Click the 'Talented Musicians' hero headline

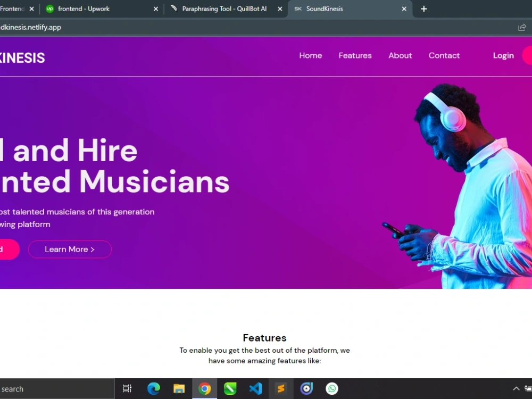click(115, 181)
